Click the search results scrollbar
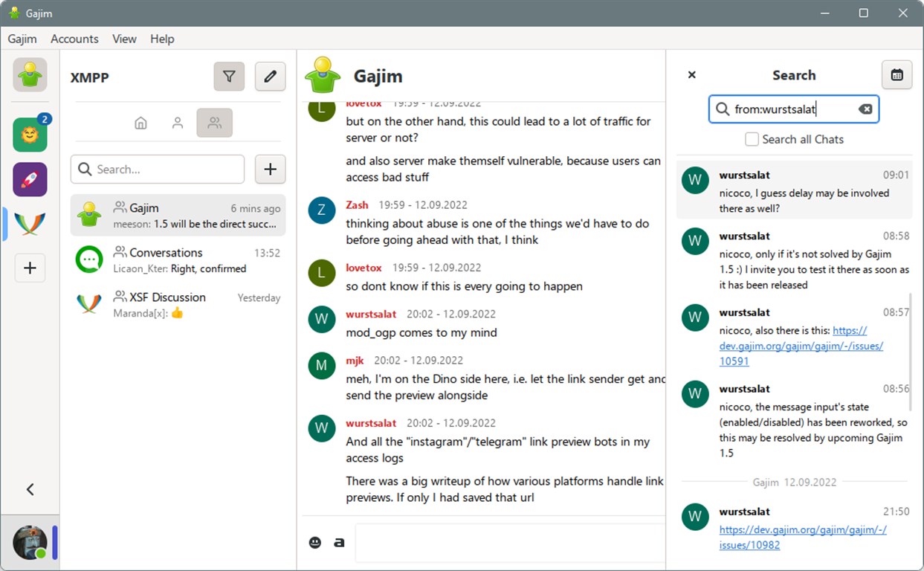The height and width of the screenshot is (571, 924). 911,350
